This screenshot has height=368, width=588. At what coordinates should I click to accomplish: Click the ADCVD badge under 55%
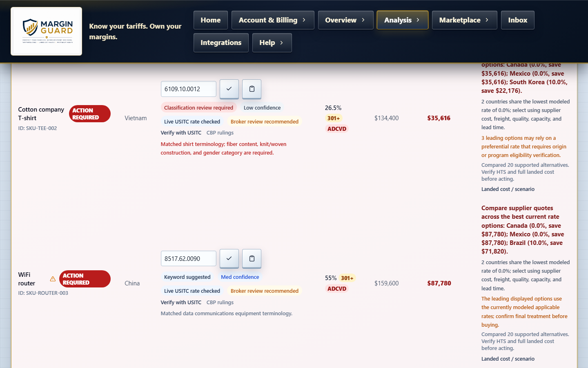click(337, 289)
